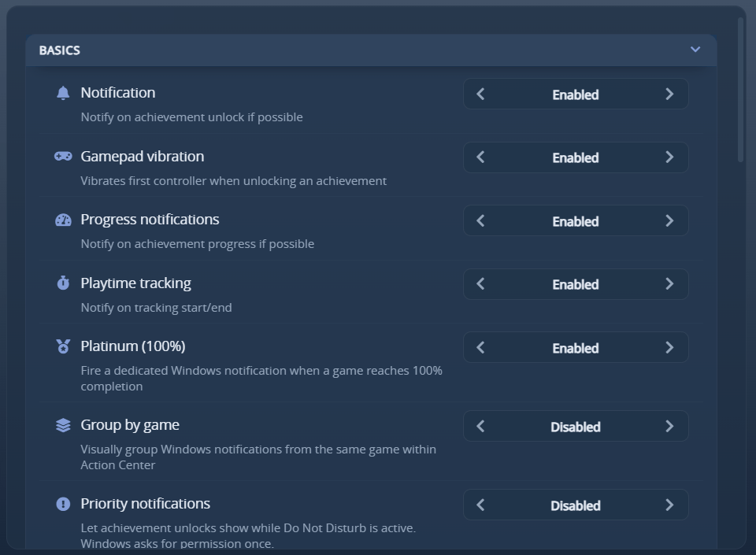
Task: Collapse the BASICS section chevron
Action: [x=695, y=49]
